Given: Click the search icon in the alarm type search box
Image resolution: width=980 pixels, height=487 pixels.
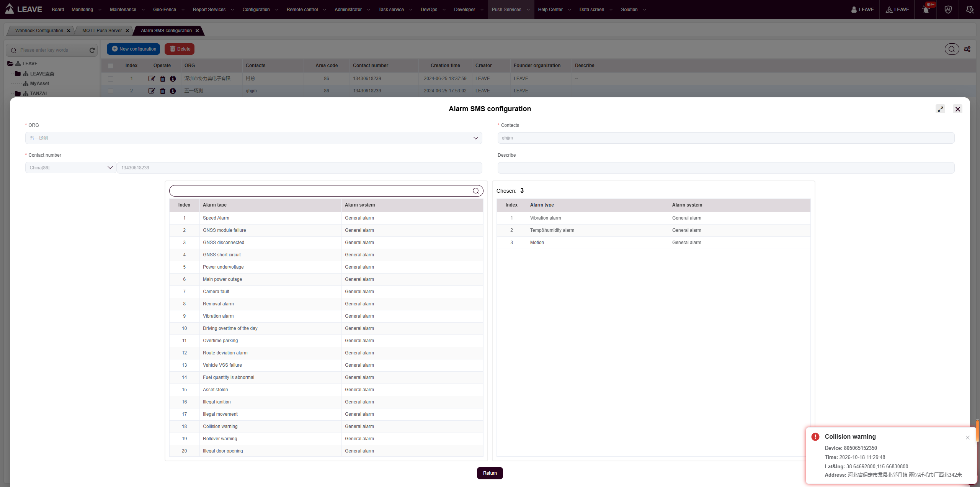Looking at the screenshot, I should (476, 191).
